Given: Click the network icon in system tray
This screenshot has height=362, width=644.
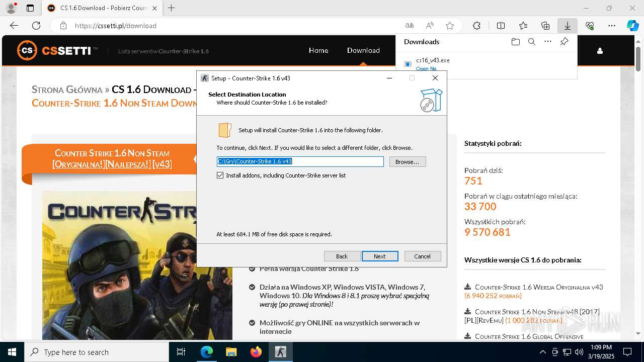Looking at the screenshot, I should click(x=567, y=352).
